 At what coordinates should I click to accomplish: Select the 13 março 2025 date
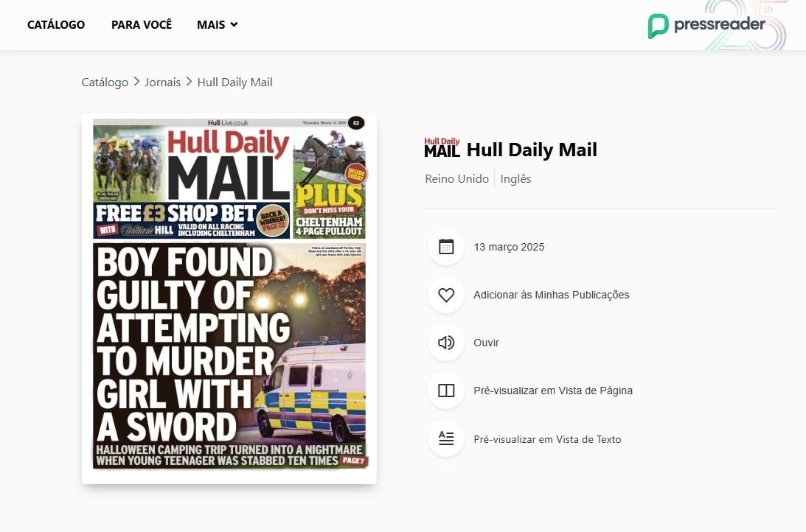tap(509, 247)
